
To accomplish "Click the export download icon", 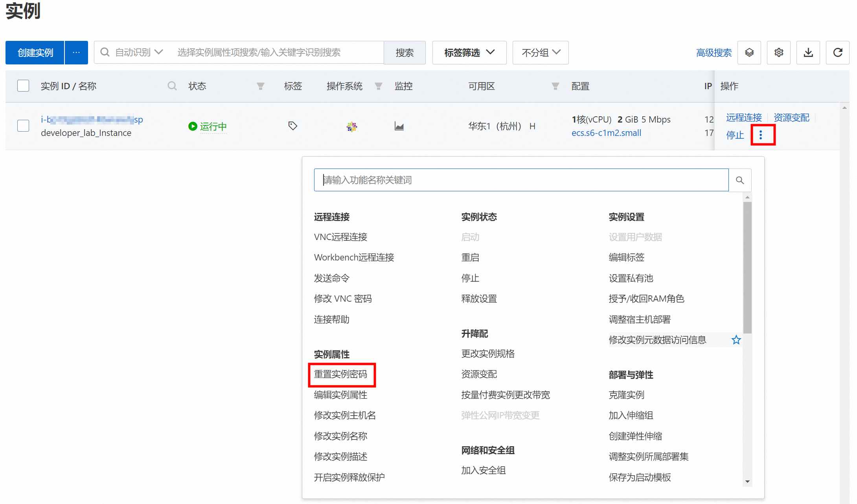I will [808, 52].
